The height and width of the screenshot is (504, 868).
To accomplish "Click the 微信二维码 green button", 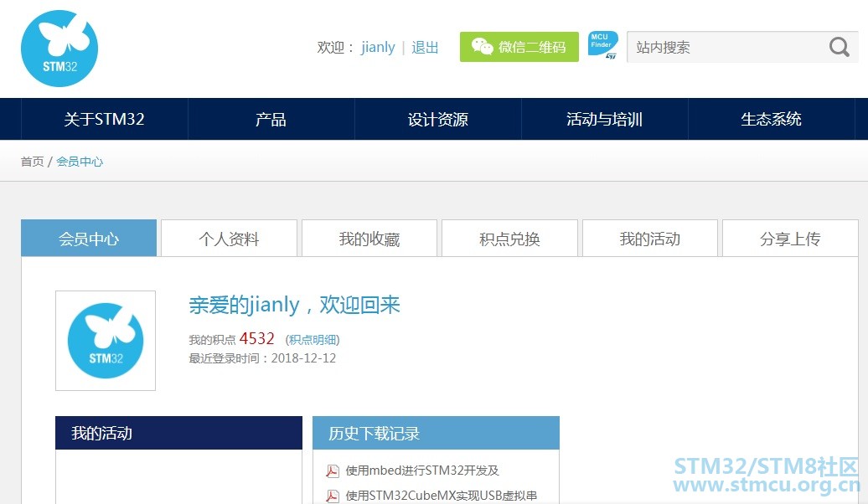I will 519,47.
